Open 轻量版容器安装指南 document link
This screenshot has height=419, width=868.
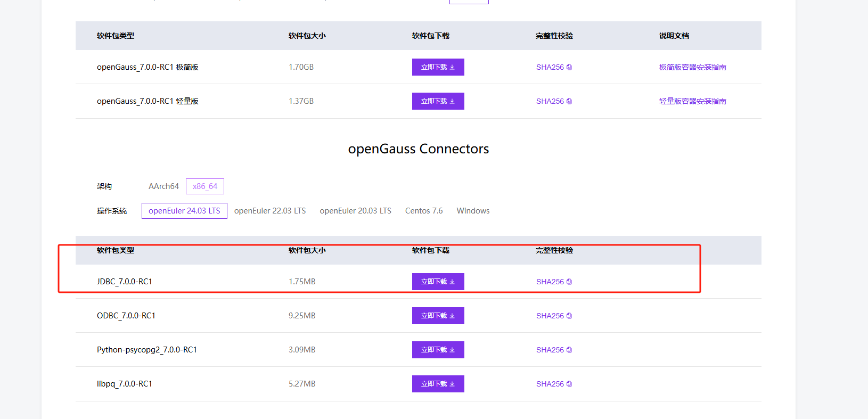click(x=692, y=101)
